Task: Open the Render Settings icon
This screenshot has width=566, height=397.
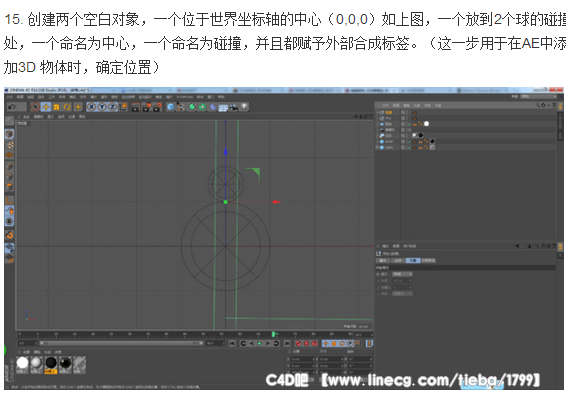Action: (157, 107)
